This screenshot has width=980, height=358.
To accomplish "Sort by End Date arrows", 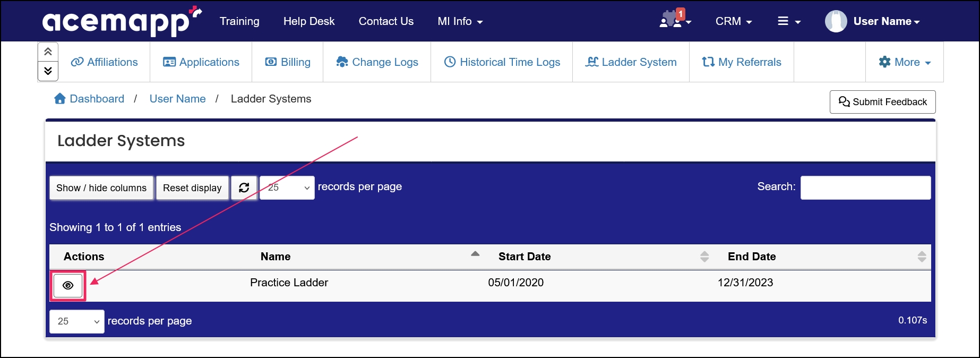I will pos(922,257).
